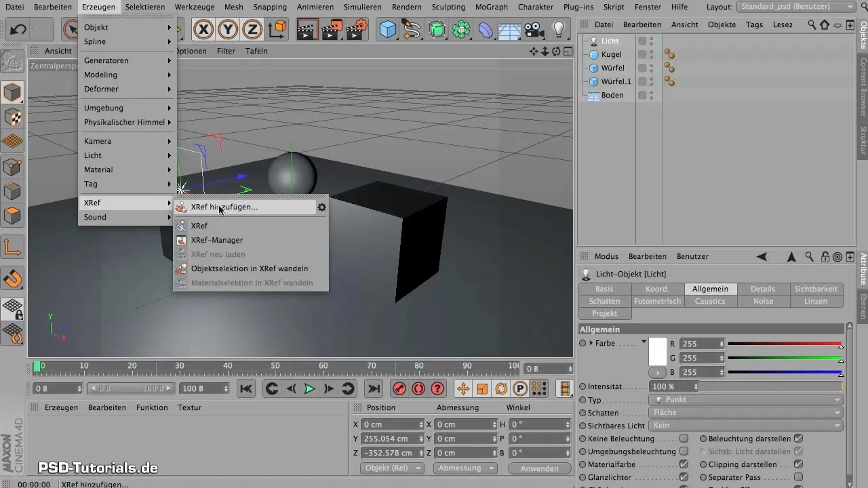Click the white Farbe color swatch
The image size is (868, 488).
[658, 352]
